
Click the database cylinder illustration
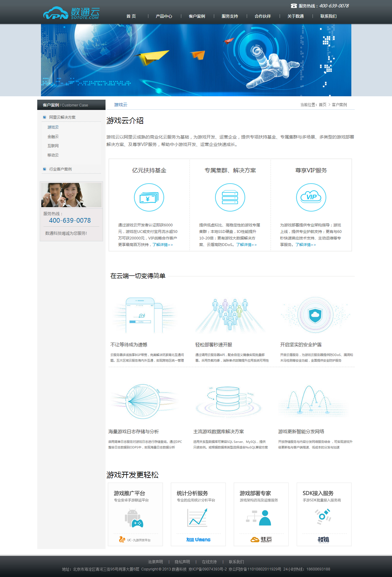(228, 399)
